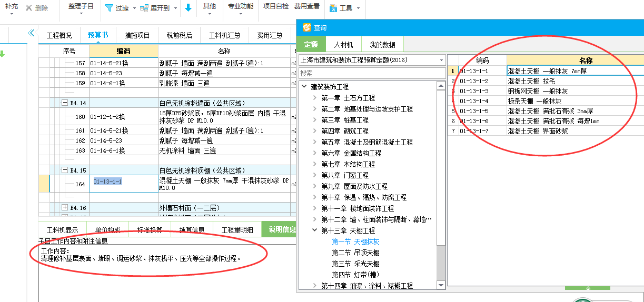Click the 查询 dialog logo icon

(x=307, y=27)
